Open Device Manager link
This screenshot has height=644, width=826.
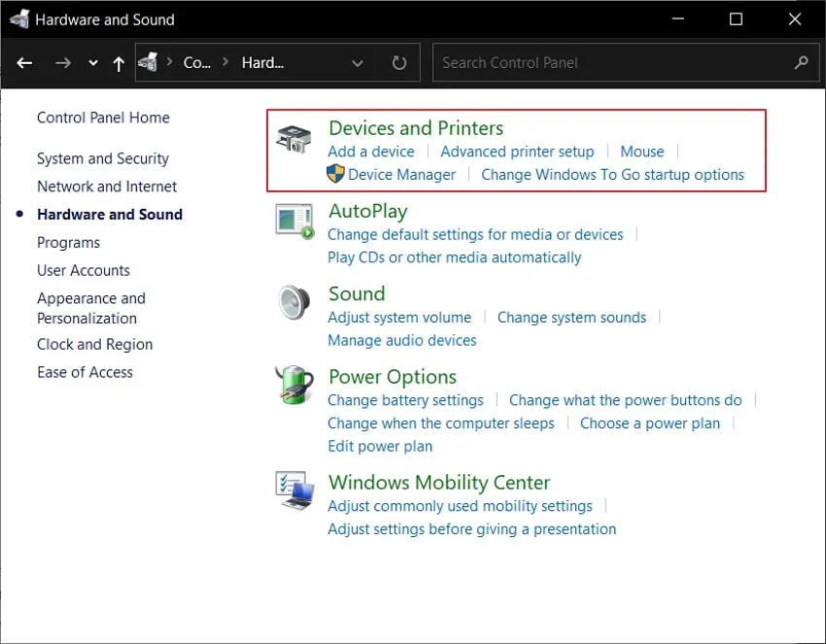pos(401,175)
